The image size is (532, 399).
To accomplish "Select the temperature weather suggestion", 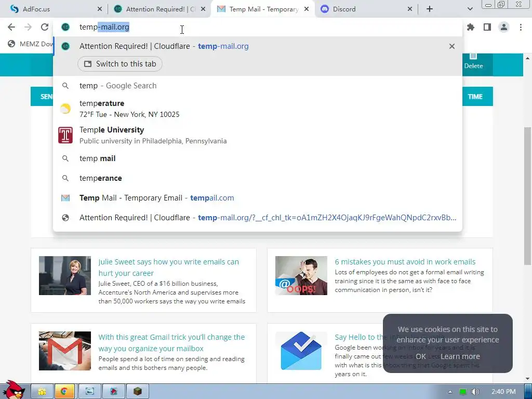I will pyautogui.click(x=258, y=109).
